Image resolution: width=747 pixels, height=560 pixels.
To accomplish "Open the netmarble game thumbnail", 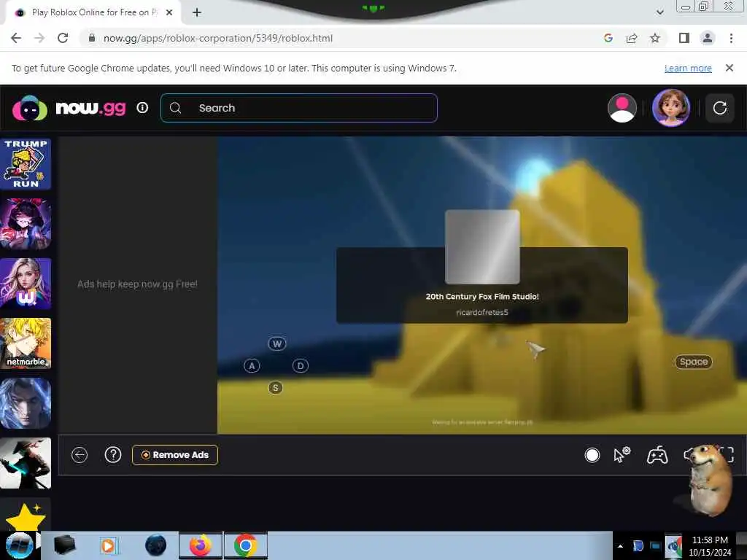I will (x=26, y=343).
